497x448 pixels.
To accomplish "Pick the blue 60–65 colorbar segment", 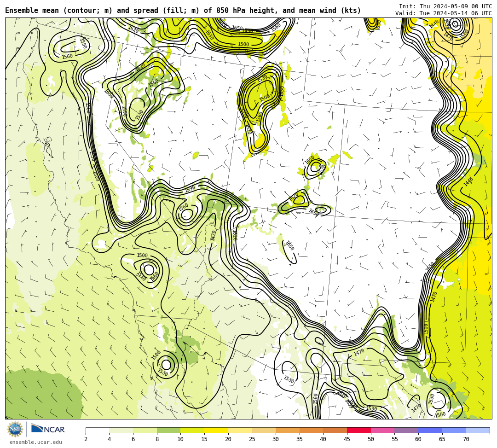I will pyautogui.click(x=430, y=430).
